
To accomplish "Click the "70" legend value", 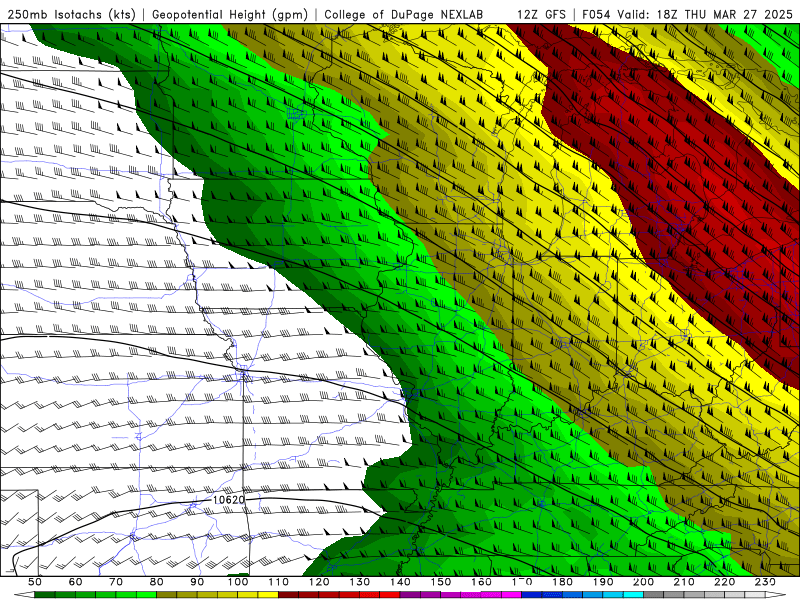I will coord(116,582).
